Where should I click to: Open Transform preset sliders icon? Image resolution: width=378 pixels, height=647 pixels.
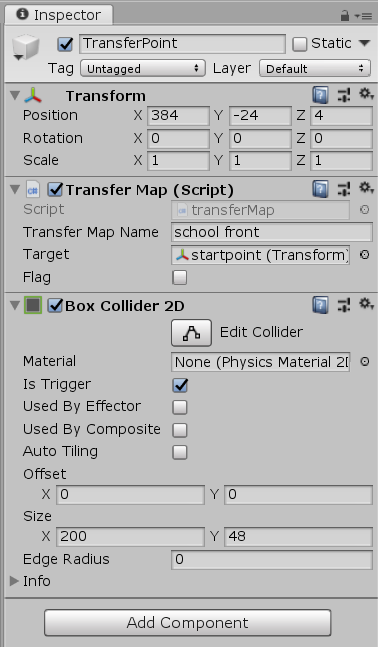coord(343,95)
